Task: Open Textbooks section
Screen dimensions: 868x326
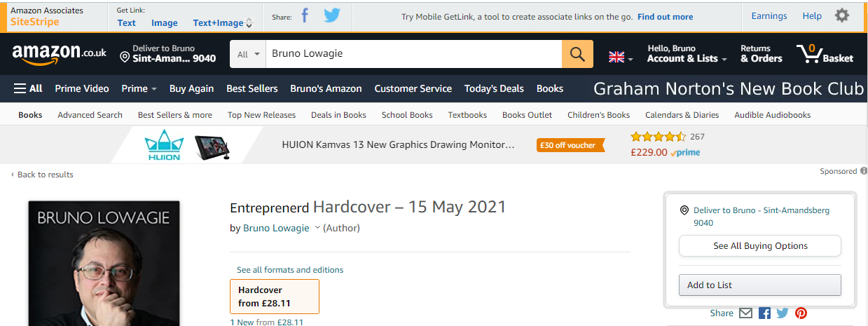Action: tap(467, 115)
